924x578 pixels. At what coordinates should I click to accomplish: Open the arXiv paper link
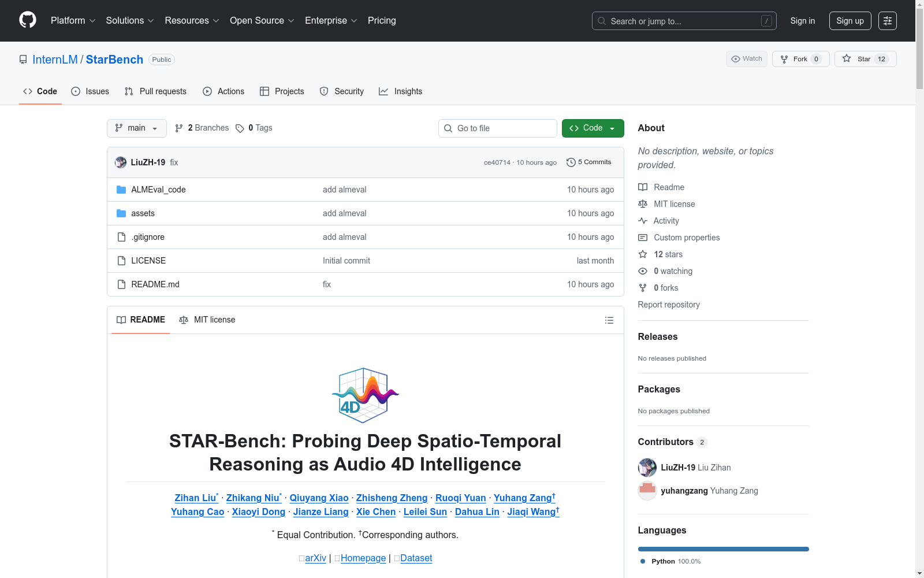pos(315,558)
